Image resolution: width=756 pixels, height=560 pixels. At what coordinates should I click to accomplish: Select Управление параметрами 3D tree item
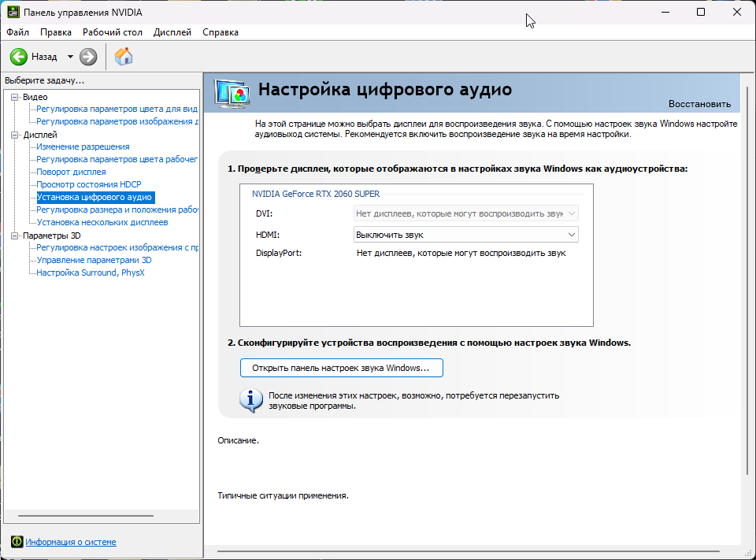pyautogui.click(x=94, y=260)
